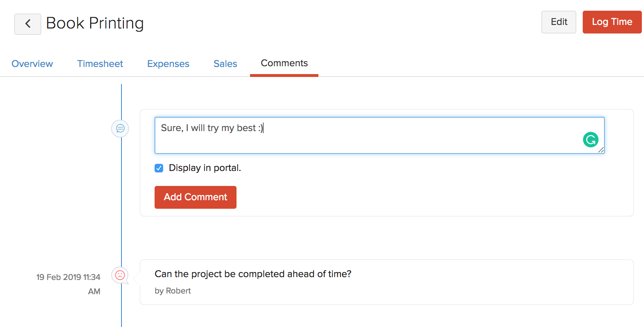
Task: Click the "by Robert" author text
Action: click(x=173, y=291)
